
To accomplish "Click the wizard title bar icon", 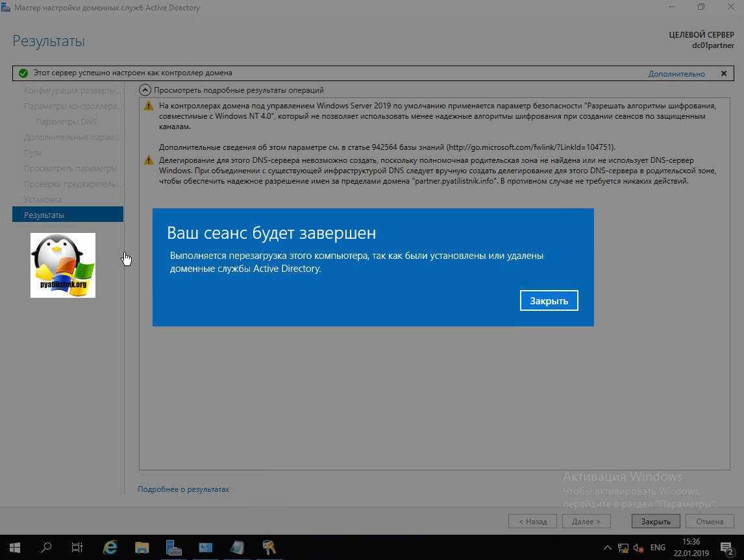I will point(6,7).
